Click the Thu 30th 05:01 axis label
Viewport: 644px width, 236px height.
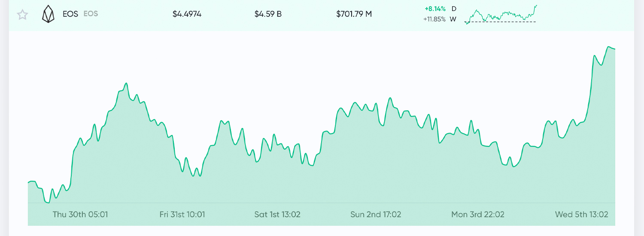coord(80,214)
